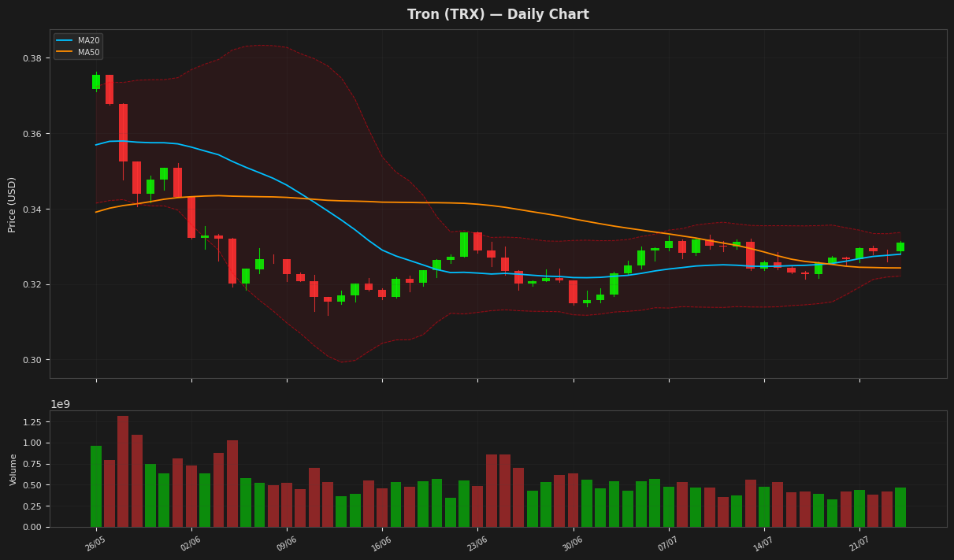Click the 1.25 volume axis tick label
Screen dimensions: 954x560
32,422
